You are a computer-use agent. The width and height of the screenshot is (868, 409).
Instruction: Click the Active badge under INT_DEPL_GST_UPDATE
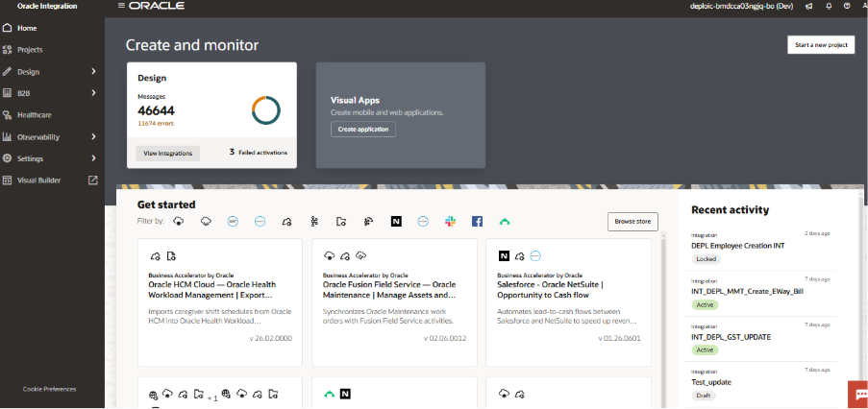tap(705, 350)
